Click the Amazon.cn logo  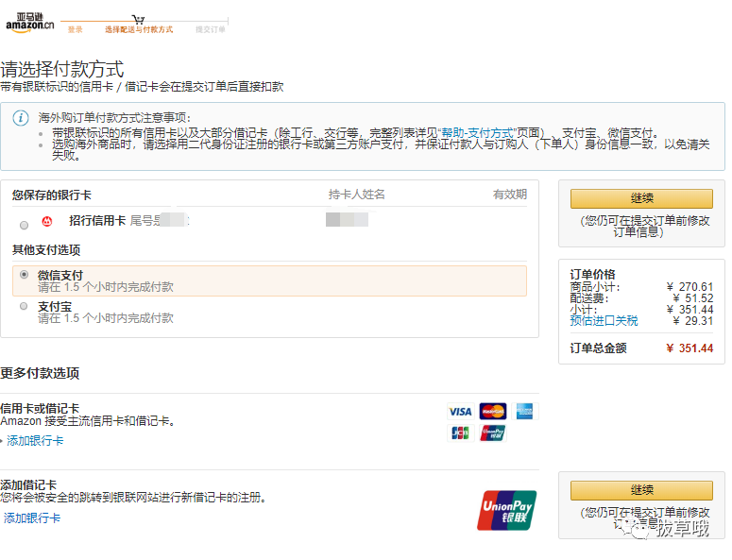tap(30, 23)
